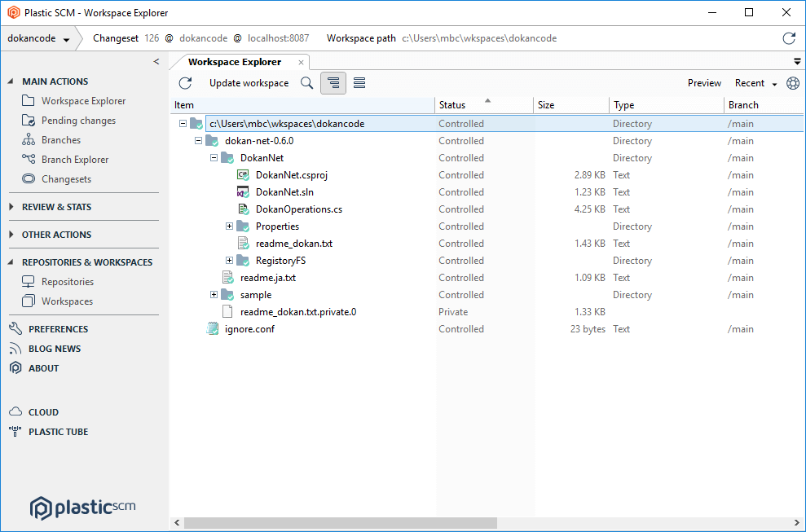
Task: Open the Recent dropdown
Action: pyautogui.click(x=755, y=83)
